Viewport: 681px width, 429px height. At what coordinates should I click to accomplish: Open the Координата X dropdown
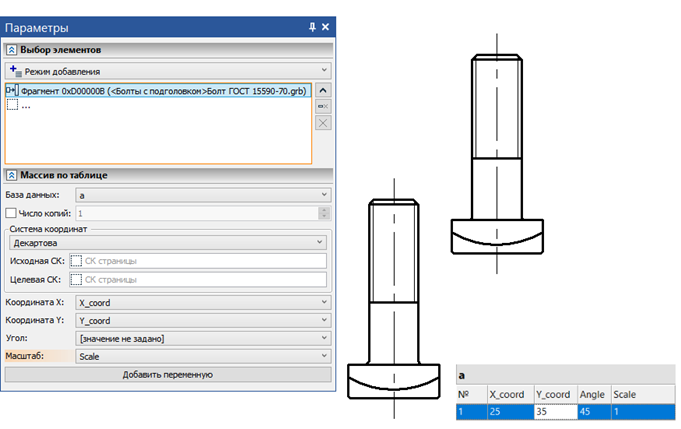point(203,303)
